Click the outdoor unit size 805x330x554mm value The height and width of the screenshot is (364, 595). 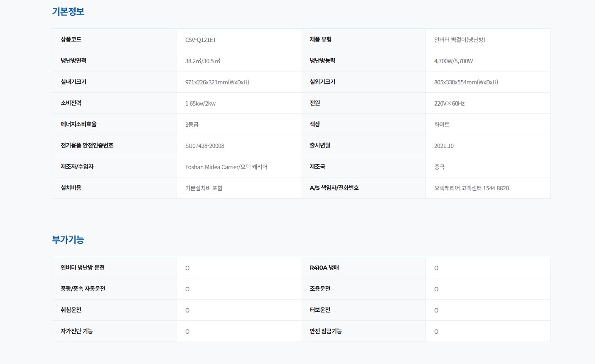click(x=466, y=82)
